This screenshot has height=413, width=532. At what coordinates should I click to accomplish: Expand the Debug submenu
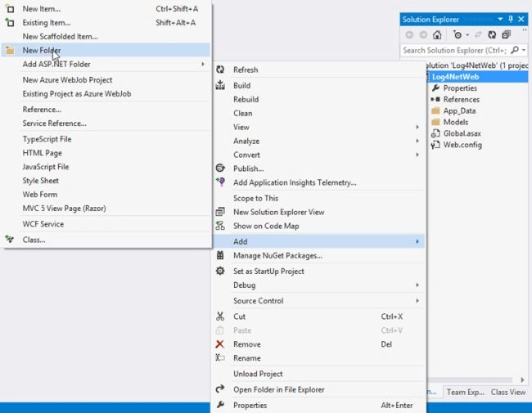[319, 285]
